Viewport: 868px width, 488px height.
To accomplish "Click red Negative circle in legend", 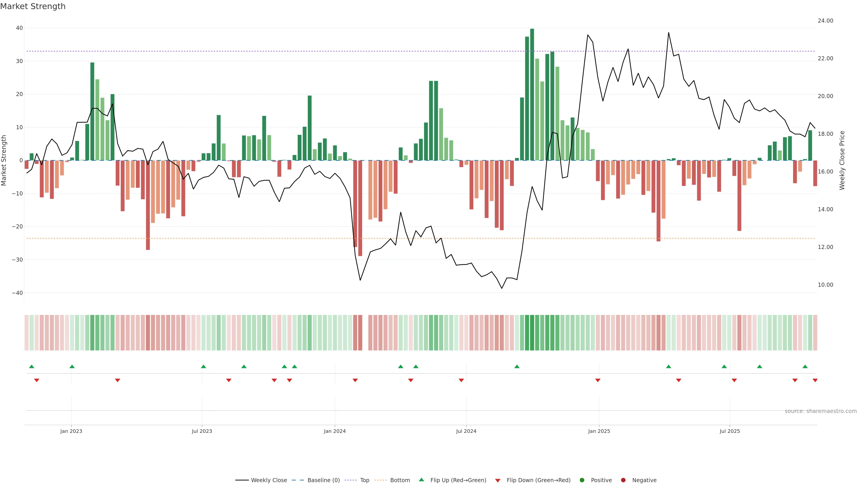I will (x=623, y=480).
